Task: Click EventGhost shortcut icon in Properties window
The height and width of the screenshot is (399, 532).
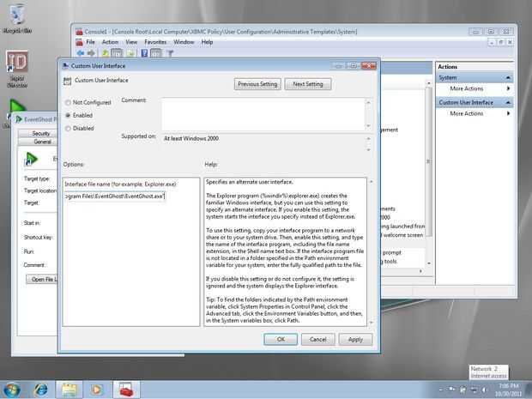Action: (31, 159)
